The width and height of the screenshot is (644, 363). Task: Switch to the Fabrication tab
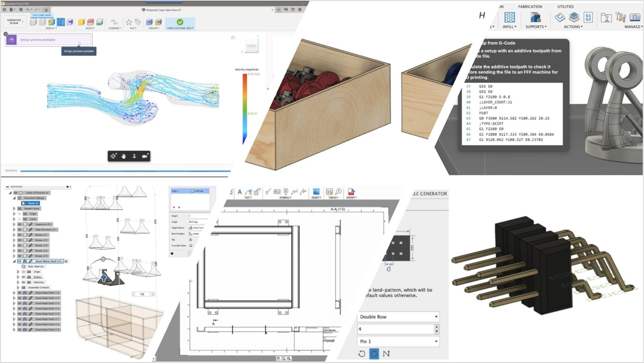coord(530,6)
